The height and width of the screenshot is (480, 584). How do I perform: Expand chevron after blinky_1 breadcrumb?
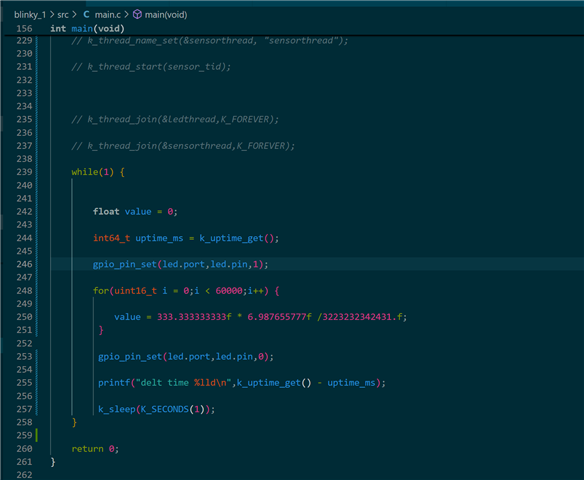coord(52,15)
